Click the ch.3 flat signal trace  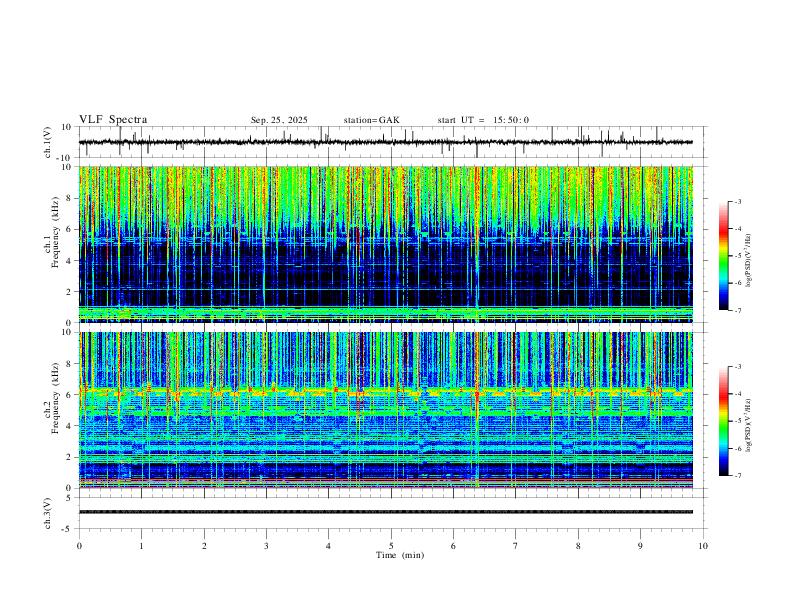point(386,512)
